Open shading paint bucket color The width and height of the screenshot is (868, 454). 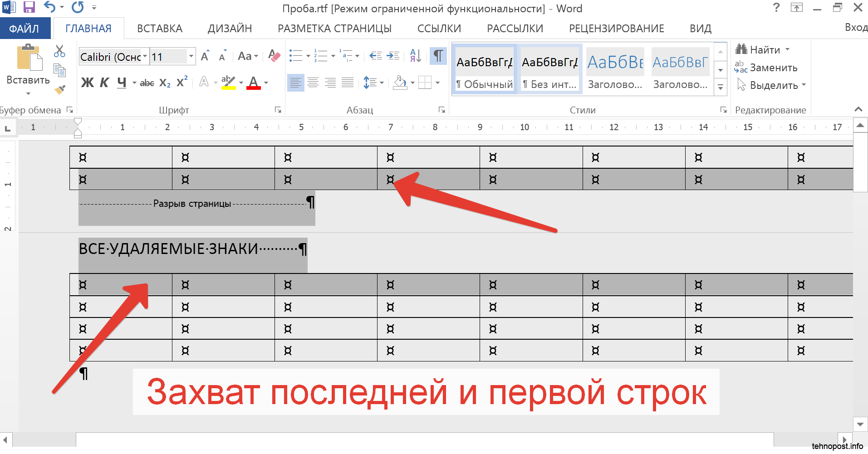400,83
